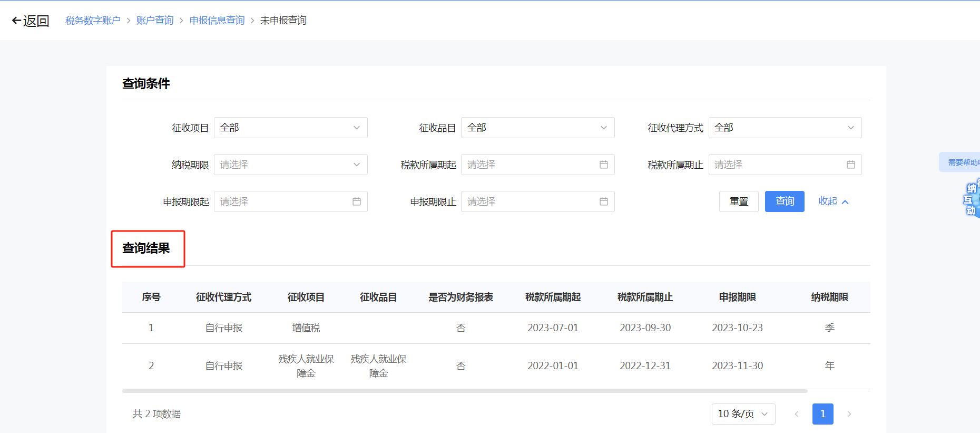The width and height of the screenshot is (980, 433).
Task: Collapse the query conditions with 收起
Action: pos(832,201)
